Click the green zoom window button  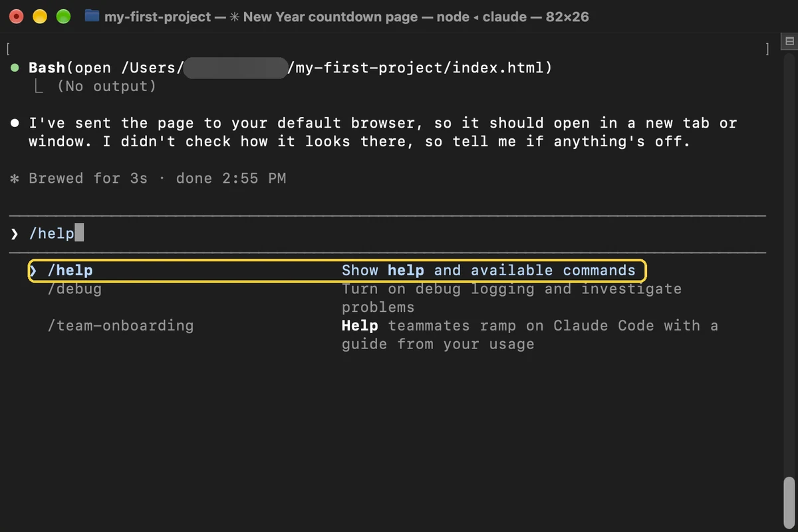(x=63, y=17)
